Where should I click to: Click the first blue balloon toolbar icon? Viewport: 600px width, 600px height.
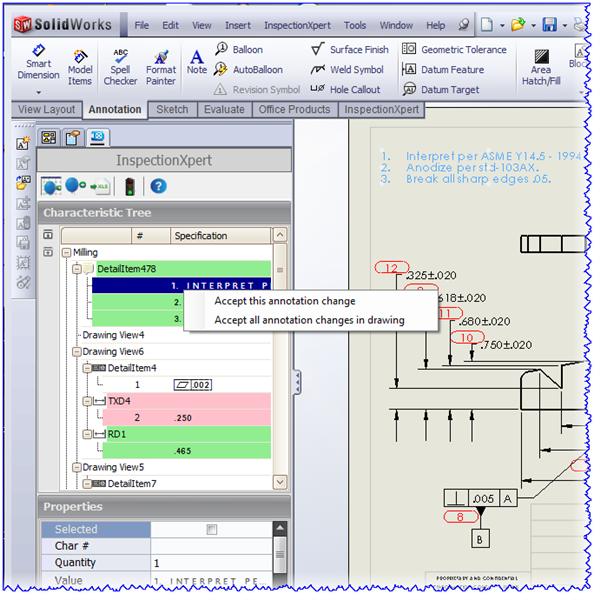pyautogui.click(x=52, y=187)
